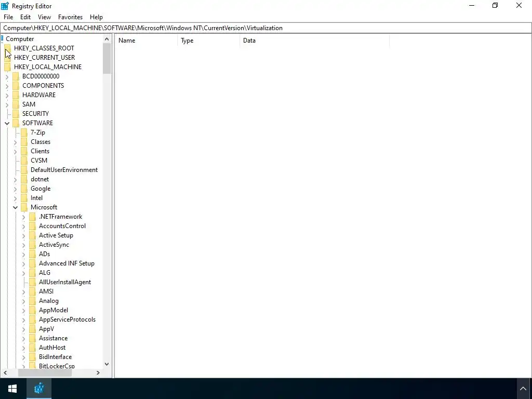Select the Assistance key
Image resolution: width=532 pixels, height=399 pixels.
pyautogui.click(x=54, y=338)
